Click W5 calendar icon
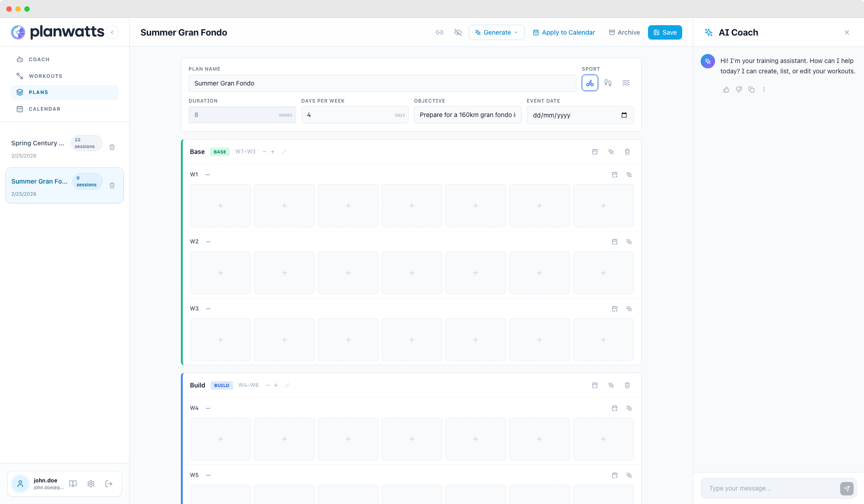864x504 pixels. [615, 475]
